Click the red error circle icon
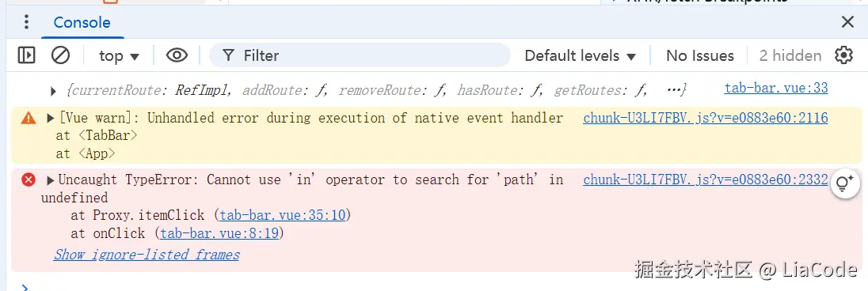 [x=29, y=180]
